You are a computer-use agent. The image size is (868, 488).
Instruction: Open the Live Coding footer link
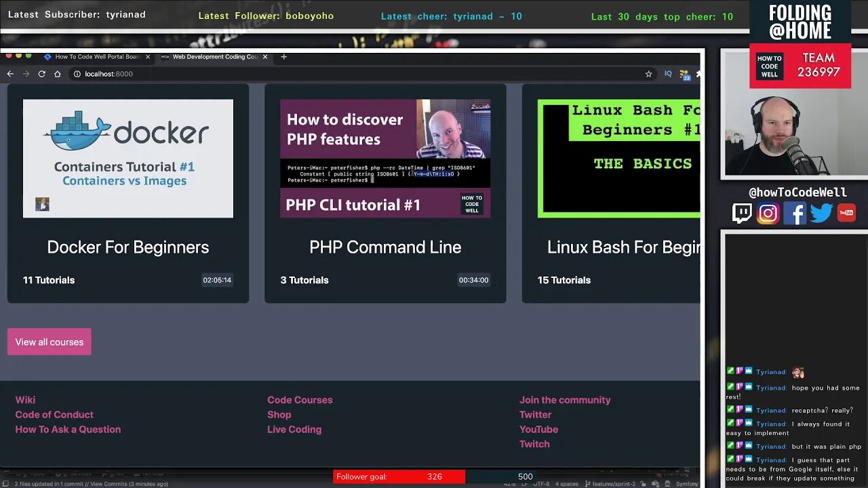pyautogui.click(x=294, y=430)
